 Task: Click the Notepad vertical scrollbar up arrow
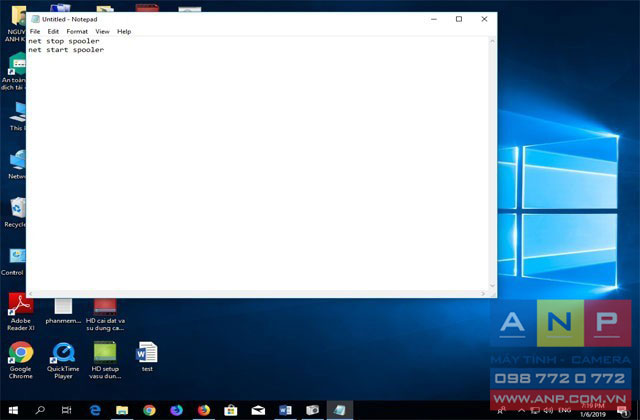click(492, 41)
